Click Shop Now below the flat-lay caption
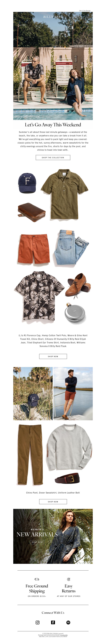 [53, 357]
